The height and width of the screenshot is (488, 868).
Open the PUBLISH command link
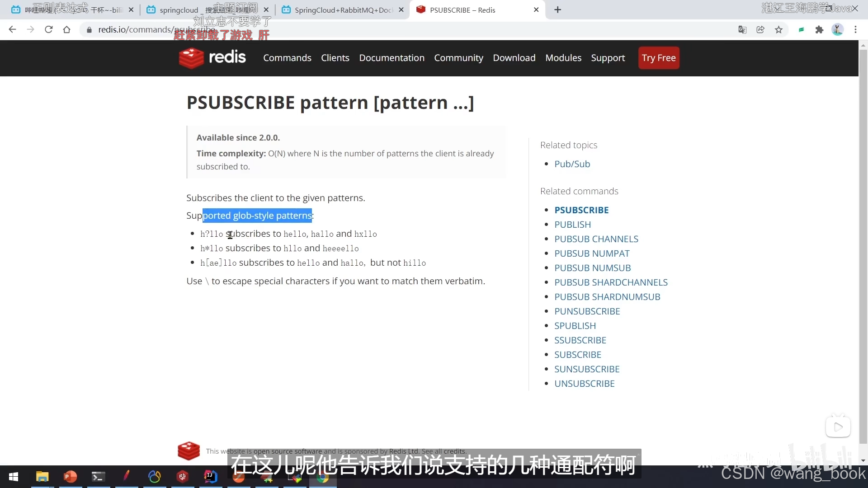click(572, 225)
